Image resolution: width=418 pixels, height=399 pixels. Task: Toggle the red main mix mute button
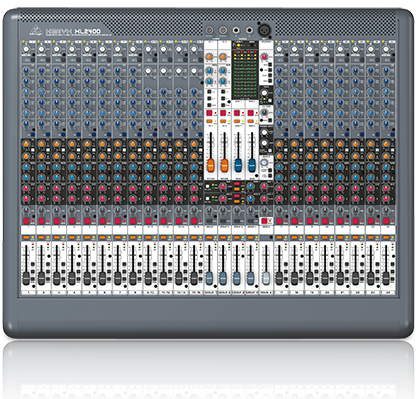click(264, 221)
